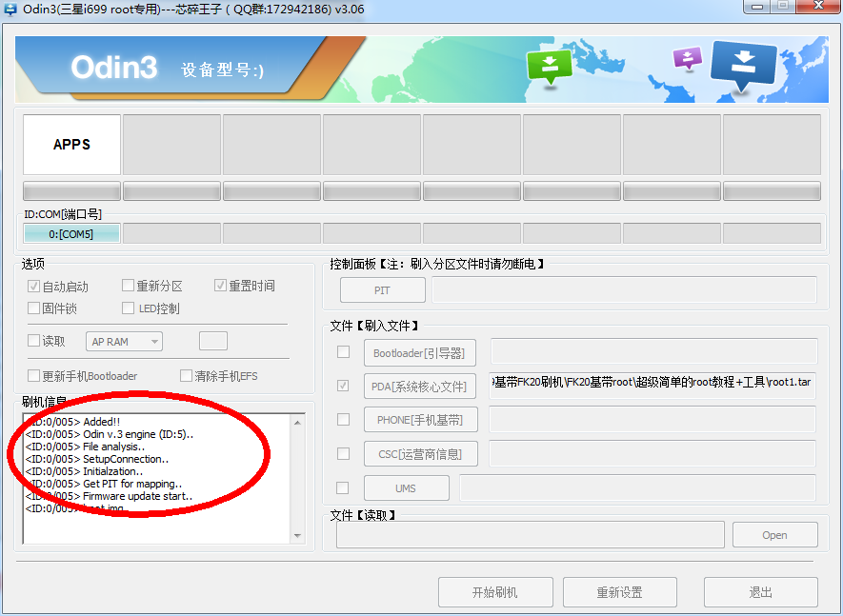The width and height of the screenshot is (843, 616).
Task: Click the green download icon in the banner
Action: tap(549, 66)
